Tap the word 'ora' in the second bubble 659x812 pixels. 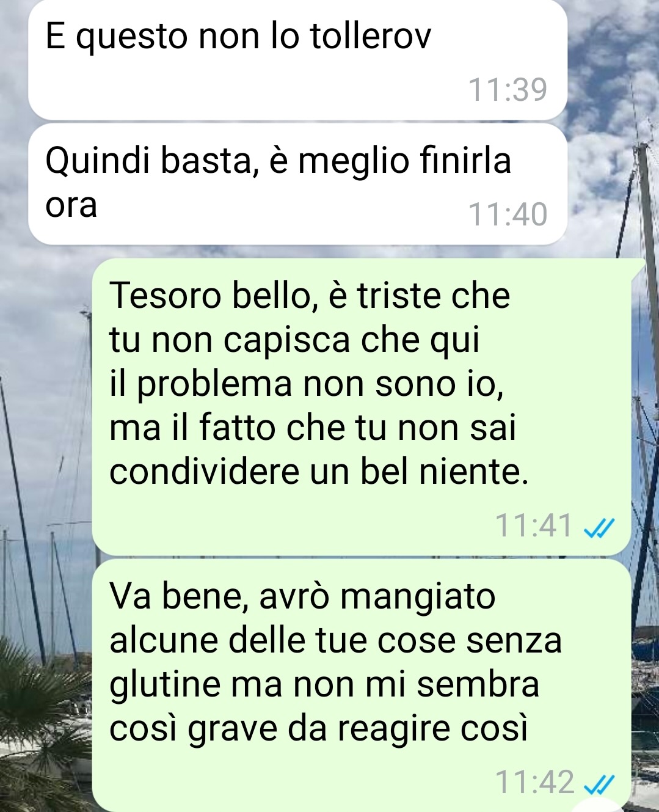coord(71,206)
